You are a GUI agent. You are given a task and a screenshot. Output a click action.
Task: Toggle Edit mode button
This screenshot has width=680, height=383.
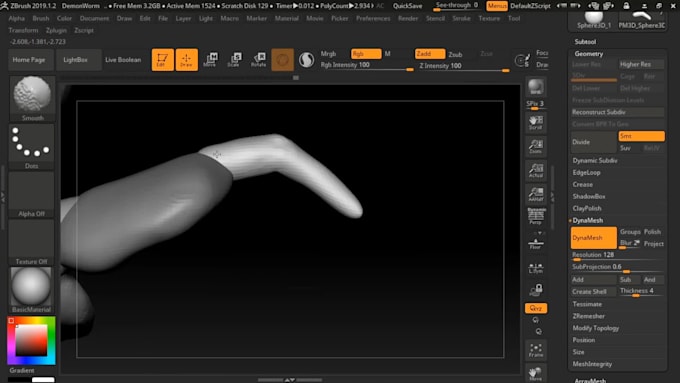(x=163, y=60)
